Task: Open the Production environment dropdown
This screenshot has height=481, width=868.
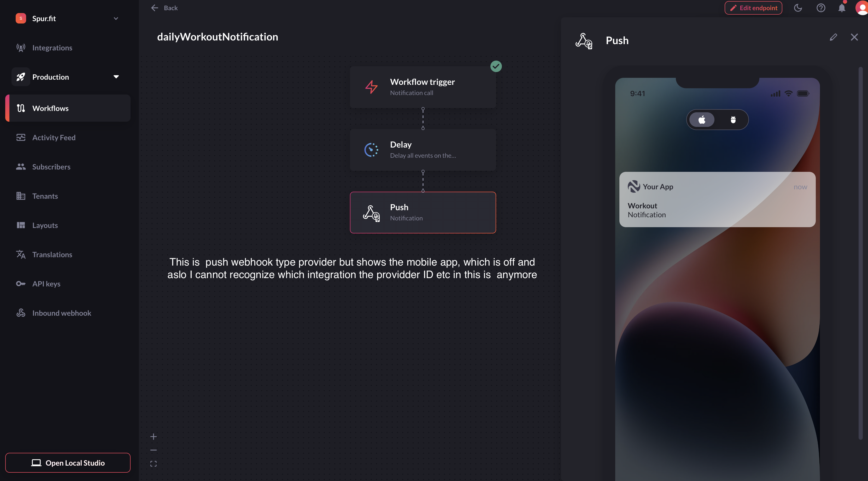Action: pyautogui.click(x=68, y=77)
